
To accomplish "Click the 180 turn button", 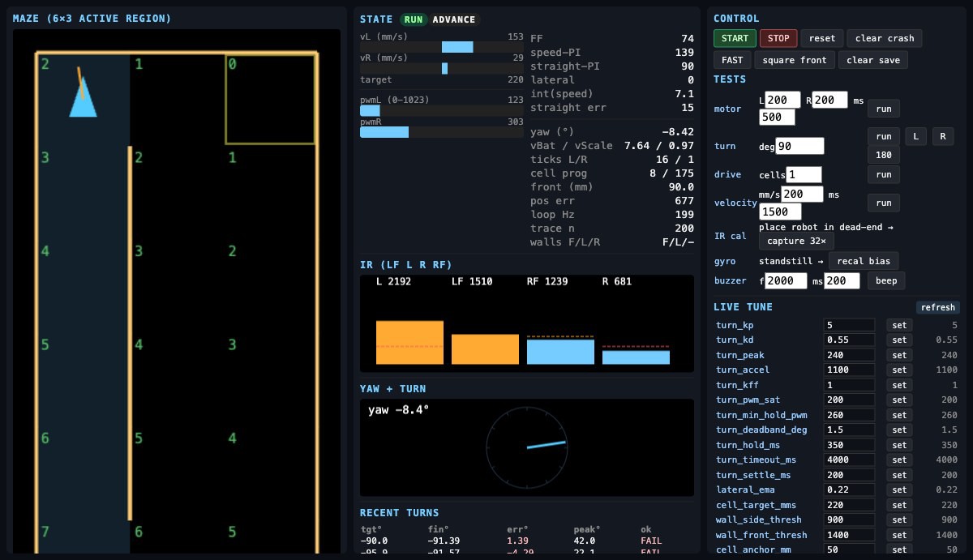I will pos(883,155).
